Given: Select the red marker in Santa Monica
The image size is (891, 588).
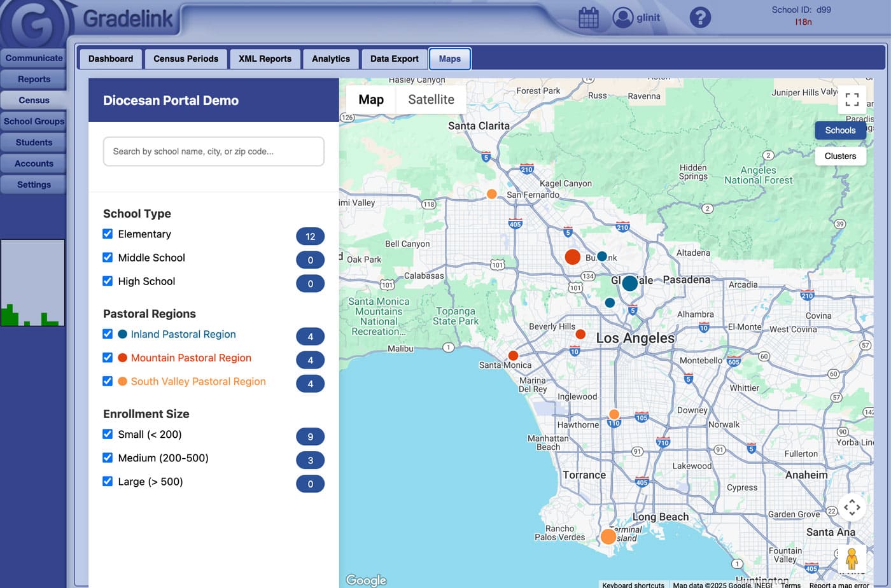Looking at the screenshot, I should click(513, 356).
